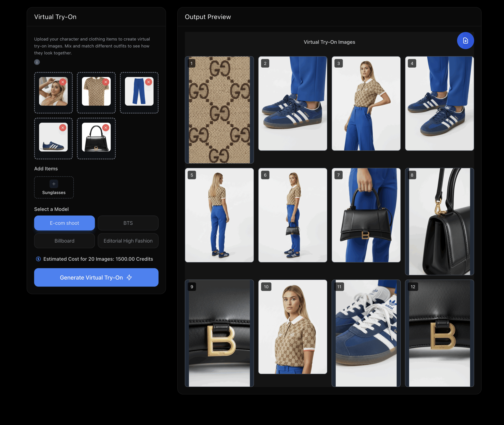Viewport: 504px width, 425px height.
Task: Select the E-com shoot model
Action: 65,223
